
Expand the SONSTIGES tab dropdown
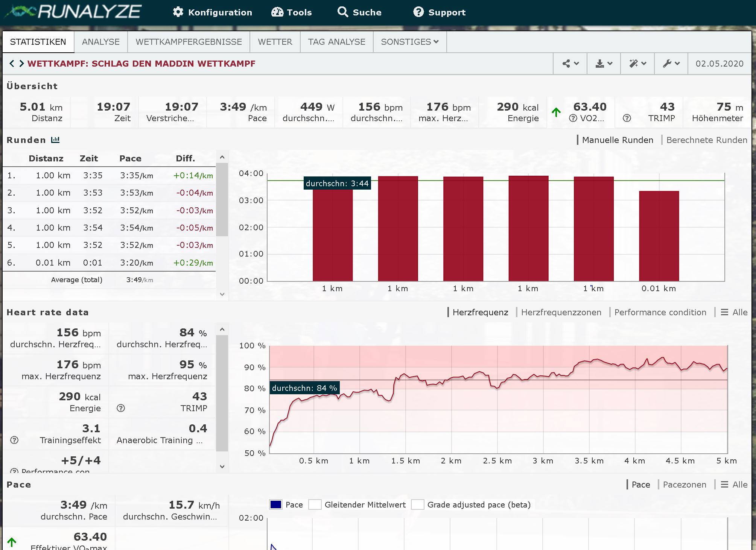coord(409,42)
